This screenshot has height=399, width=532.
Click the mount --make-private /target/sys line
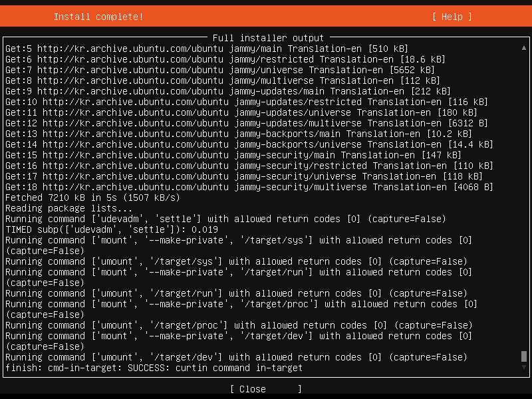[x=239, y=245]
